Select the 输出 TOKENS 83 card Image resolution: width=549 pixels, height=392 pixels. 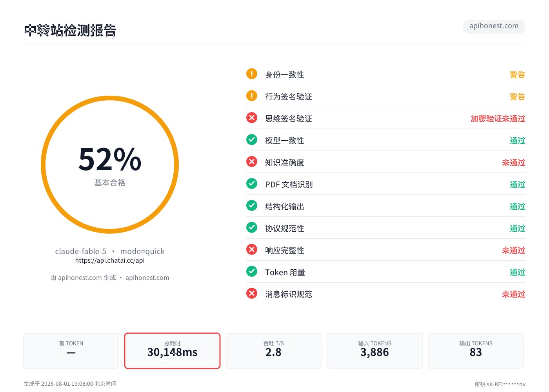tap(476, 351)
